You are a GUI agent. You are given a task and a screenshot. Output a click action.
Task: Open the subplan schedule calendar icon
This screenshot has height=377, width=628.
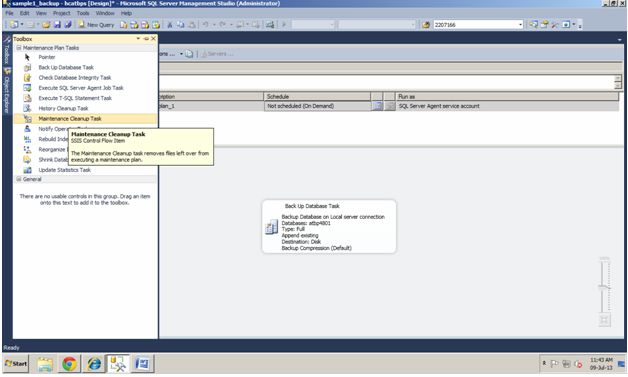[377, 106]
